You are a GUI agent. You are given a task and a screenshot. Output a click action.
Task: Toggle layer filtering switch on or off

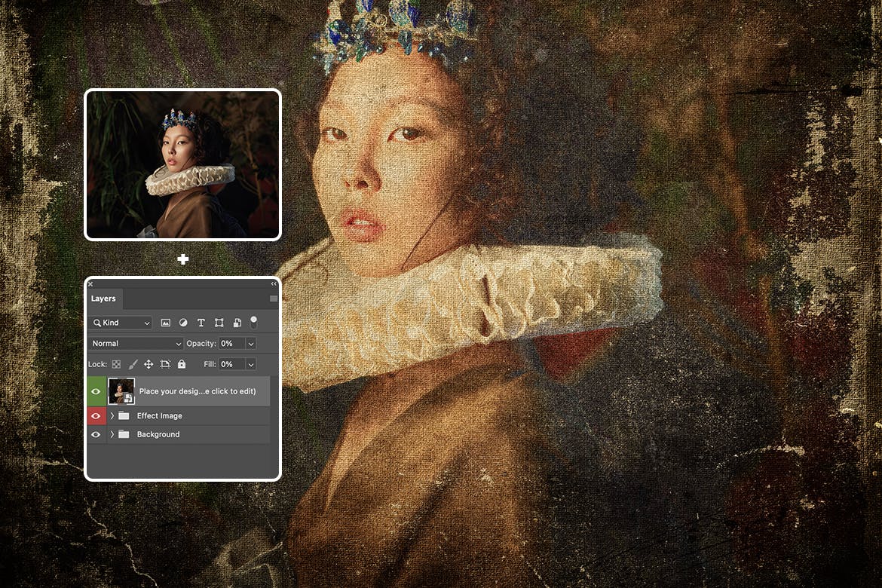(x=254, y=322)
